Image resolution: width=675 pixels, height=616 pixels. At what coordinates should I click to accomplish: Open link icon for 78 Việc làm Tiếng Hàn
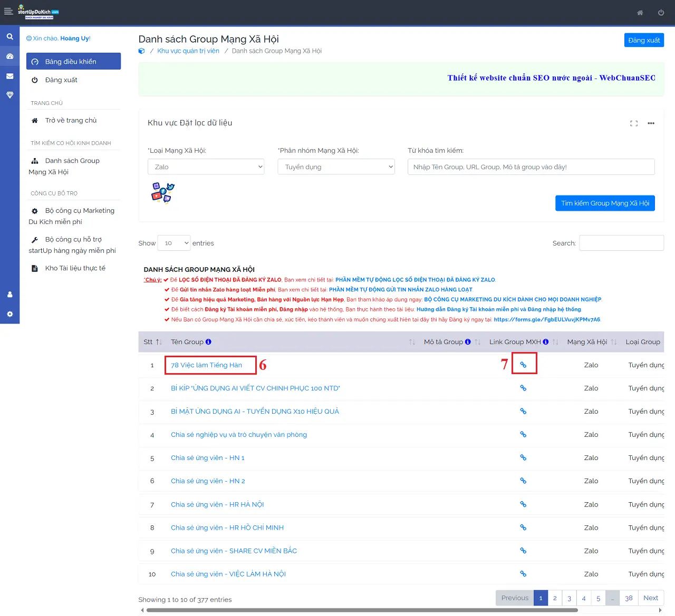point(523,365)
